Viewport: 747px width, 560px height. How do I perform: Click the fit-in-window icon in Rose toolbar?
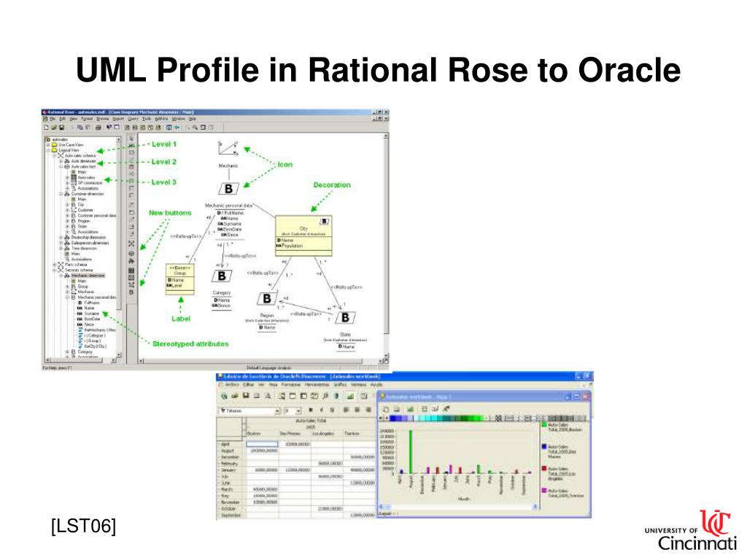pyautogui.click(x=204, y=128)
